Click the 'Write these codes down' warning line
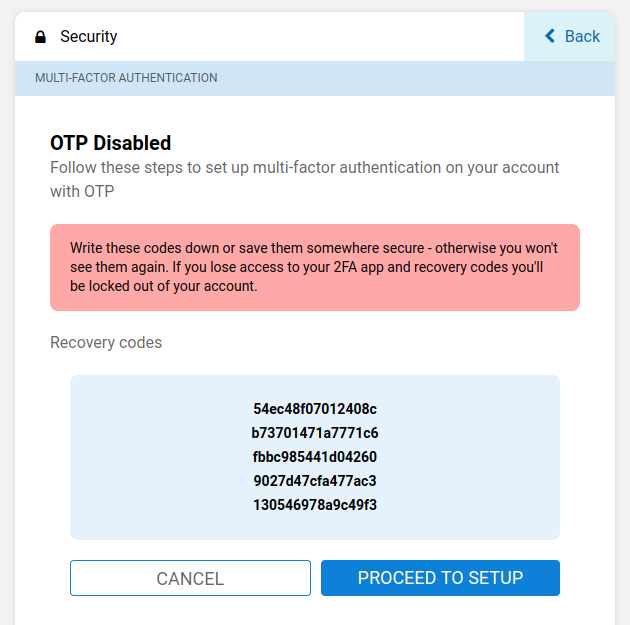Viewport: 630px width, 625px height. [314, 247]
